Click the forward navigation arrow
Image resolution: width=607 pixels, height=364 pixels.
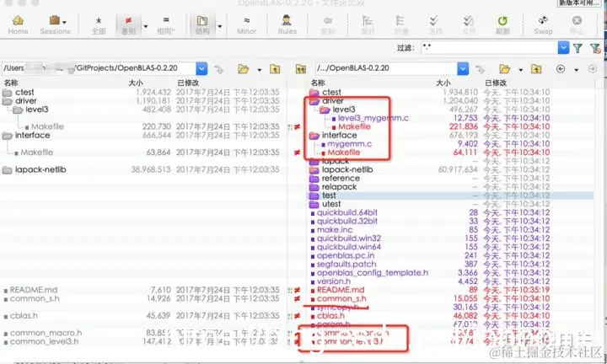(592, 69)
